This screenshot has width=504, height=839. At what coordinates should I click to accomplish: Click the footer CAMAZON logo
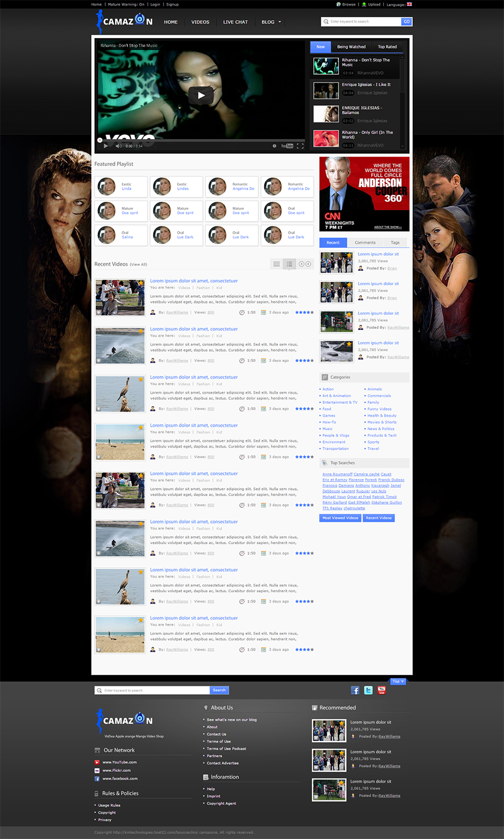[124, 720]
